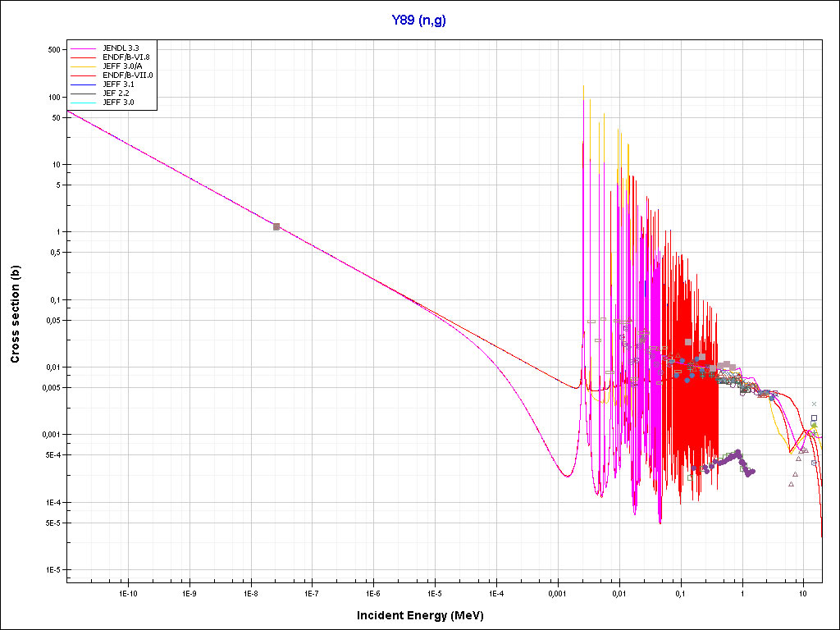Select the 1E-7 tick on energy axis
840x630 pixels.
tap(312, 592)
